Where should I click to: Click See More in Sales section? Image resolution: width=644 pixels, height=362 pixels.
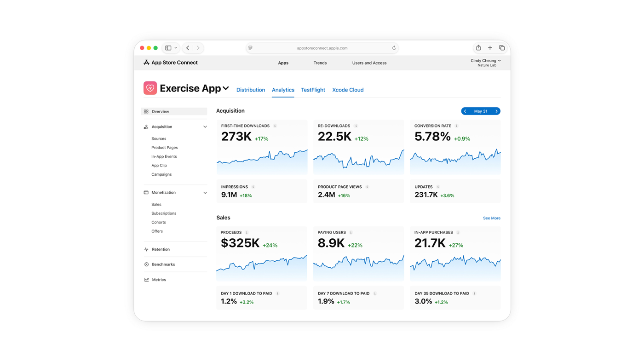tap(492, 218)
